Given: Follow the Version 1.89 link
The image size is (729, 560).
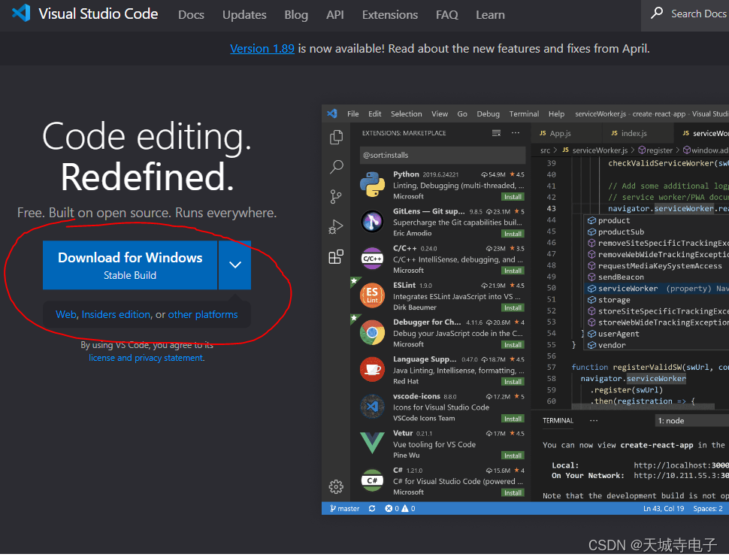Looking at the screenshot, I should (262, 48).
